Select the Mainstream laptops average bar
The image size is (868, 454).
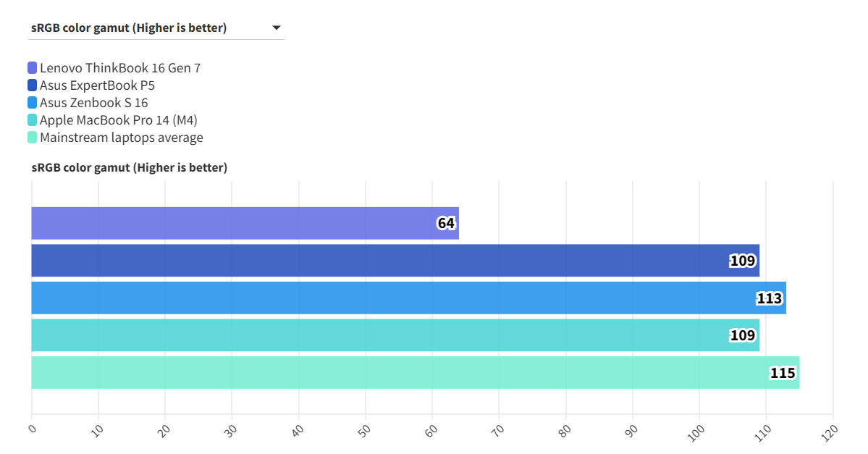point(398,372)
